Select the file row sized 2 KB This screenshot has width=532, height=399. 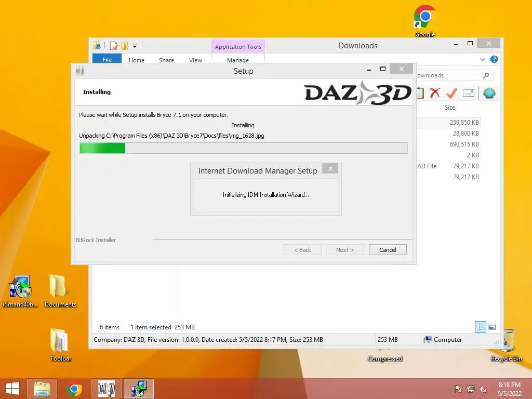448,155
